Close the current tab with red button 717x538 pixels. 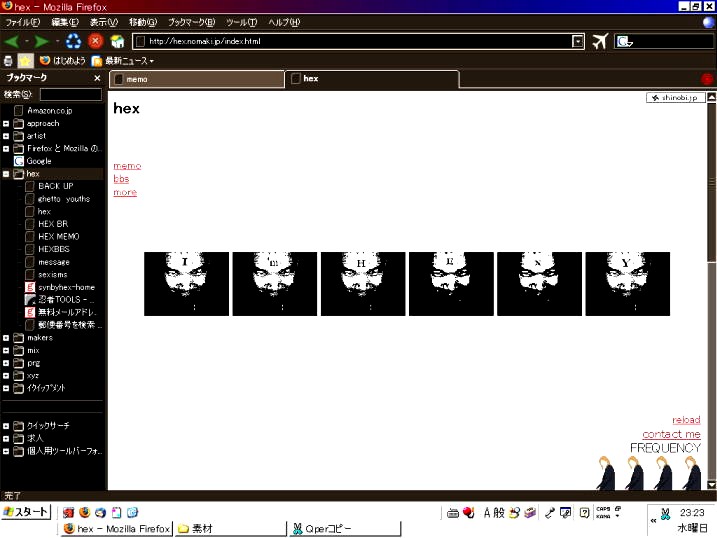point(707,79)
